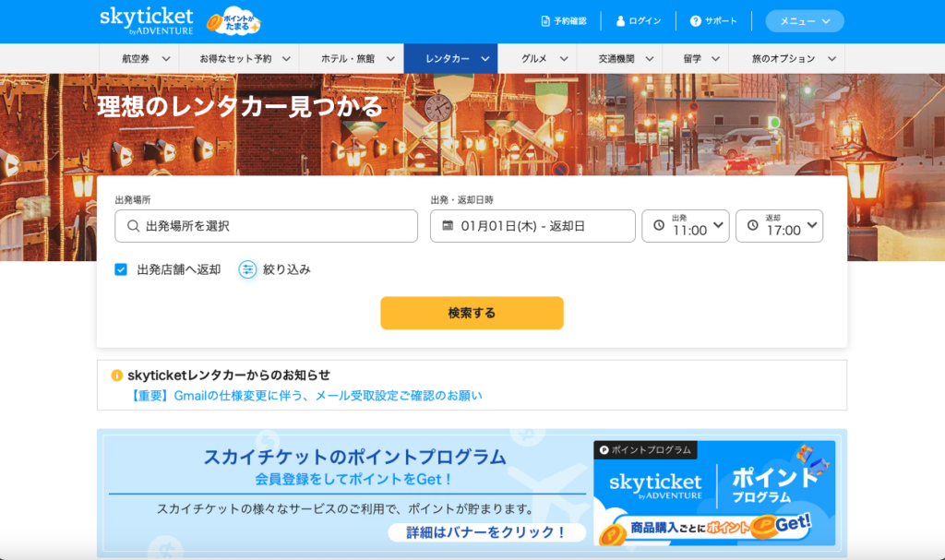This screenshot has height=560, width=945.
Task: Click the orange notice info icon
Action: [x=117, y=375]
